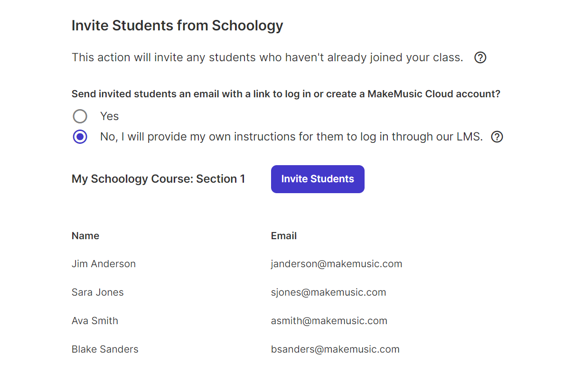Click the Invite Students button
The image size is (582, 392).
tap(318, 179)
